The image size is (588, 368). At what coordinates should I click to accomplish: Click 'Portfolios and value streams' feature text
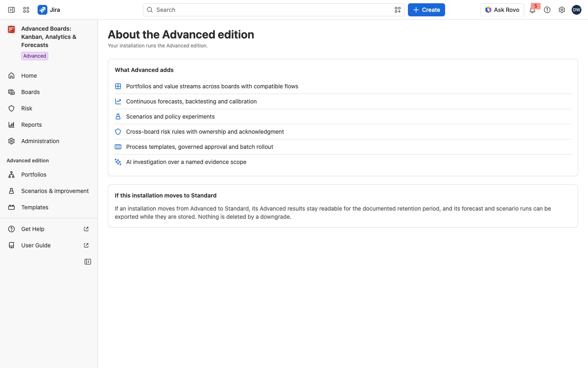212,86
